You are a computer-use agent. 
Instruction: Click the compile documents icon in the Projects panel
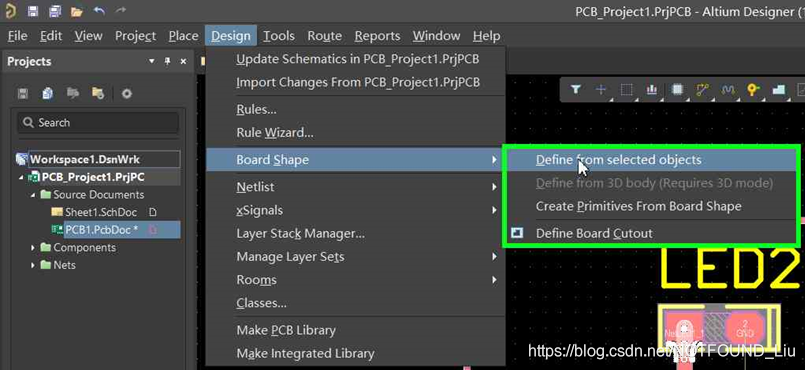coord(48,93)
